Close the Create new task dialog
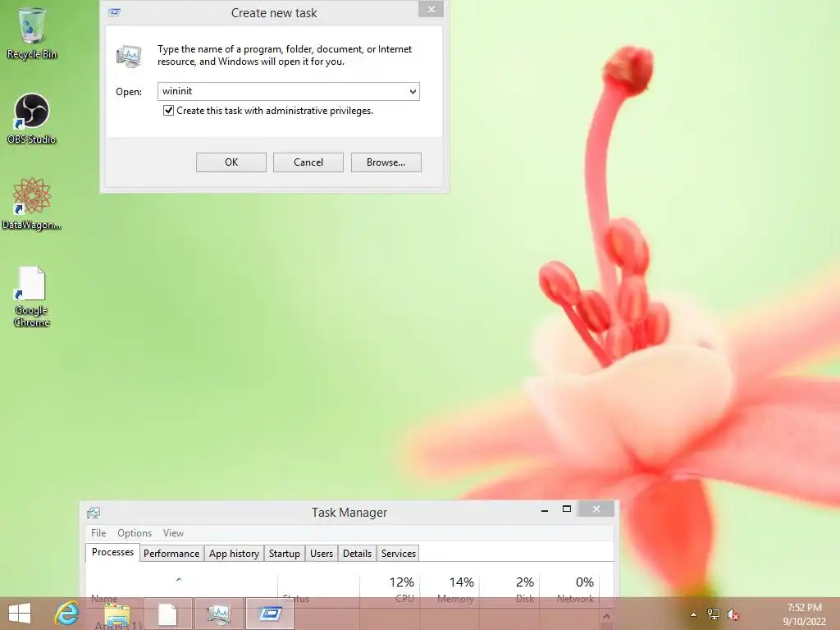Image resolution: width=840 pixels, height=630 pixels. point(431,10)
